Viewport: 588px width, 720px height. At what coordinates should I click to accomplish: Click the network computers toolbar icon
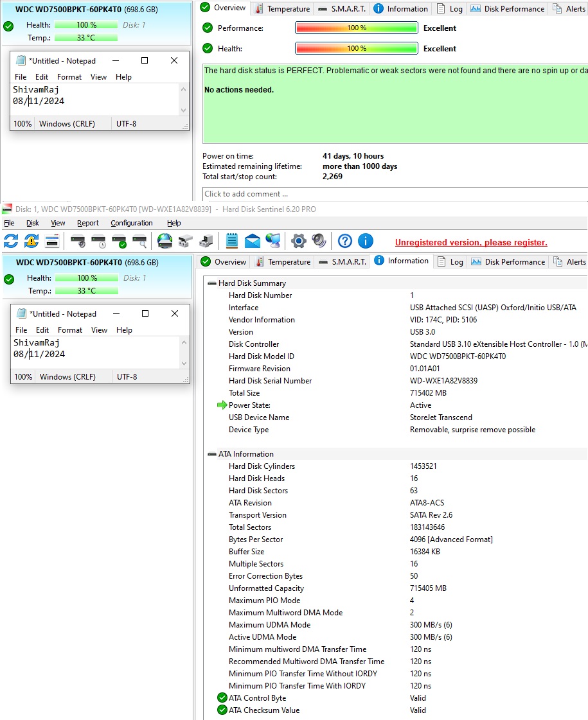pyautogui.click(x=273, y=241)
